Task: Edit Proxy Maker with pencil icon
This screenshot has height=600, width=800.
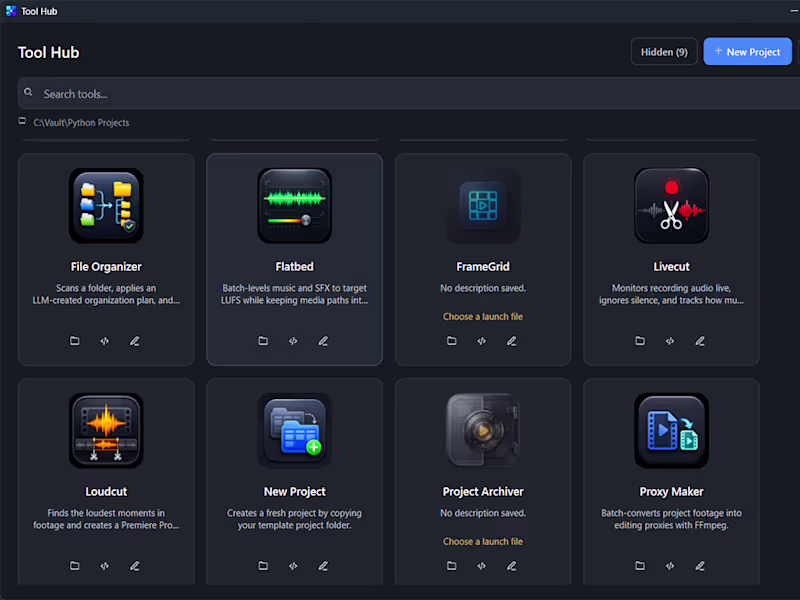Action: point(700,566)
